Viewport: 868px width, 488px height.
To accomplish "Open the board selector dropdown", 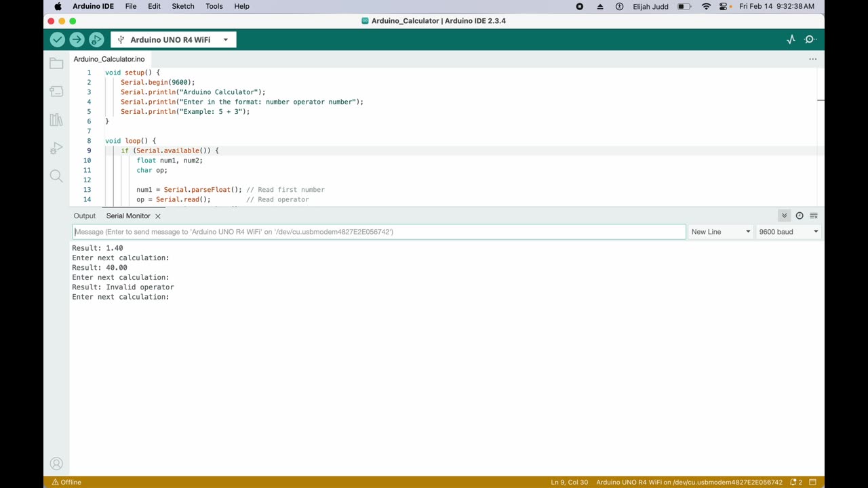I will (x=174, y=40).
